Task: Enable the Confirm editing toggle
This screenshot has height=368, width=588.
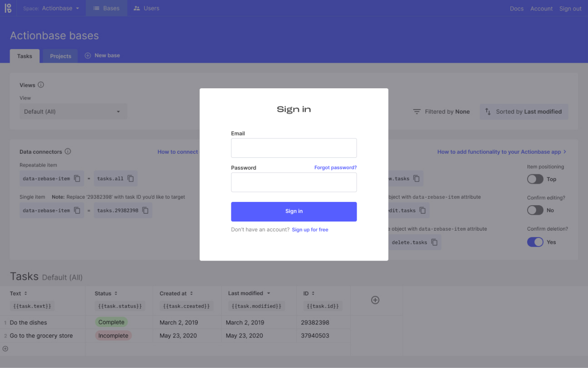Action: click(x=535, y=210)
